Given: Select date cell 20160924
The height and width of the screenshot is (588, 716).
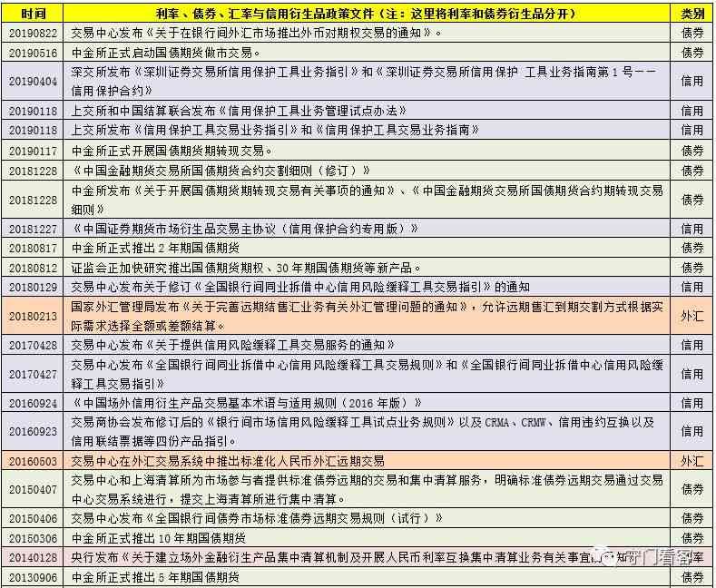Looking at the screenshot, I should click(33, 403).
